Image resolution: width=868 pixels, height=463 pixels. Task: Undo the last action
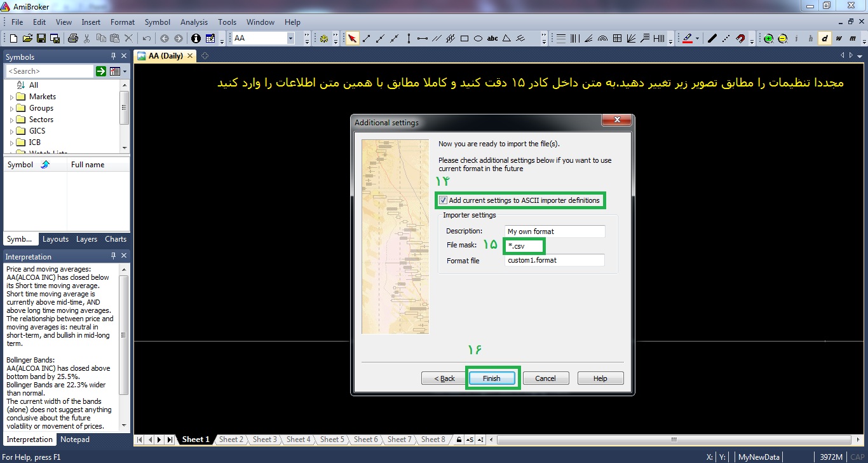(x=147, y=39)
